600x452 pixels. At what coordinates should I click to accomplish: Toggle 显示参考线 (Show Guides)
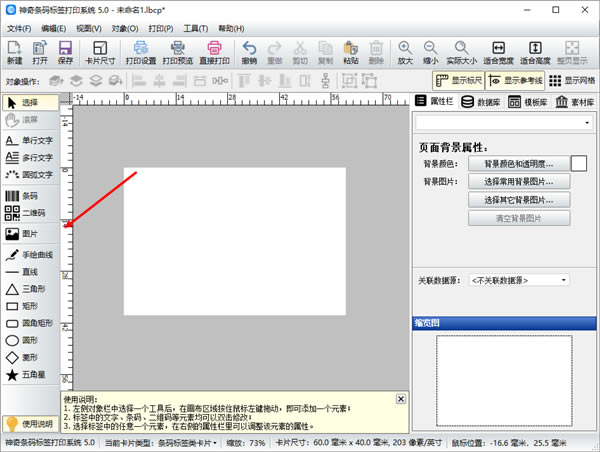[x=516, y=80]
